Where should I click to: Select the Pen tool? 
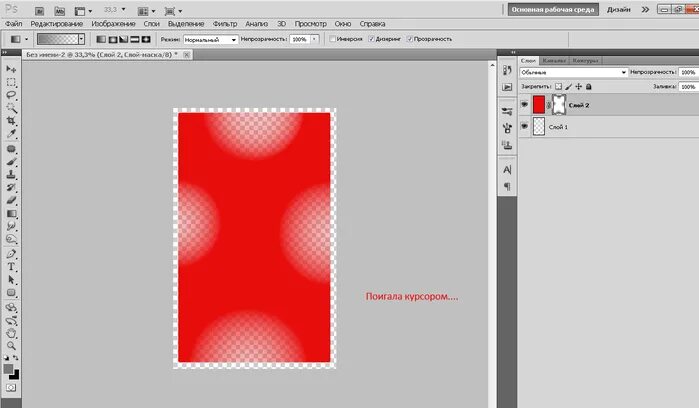point(11,254)
